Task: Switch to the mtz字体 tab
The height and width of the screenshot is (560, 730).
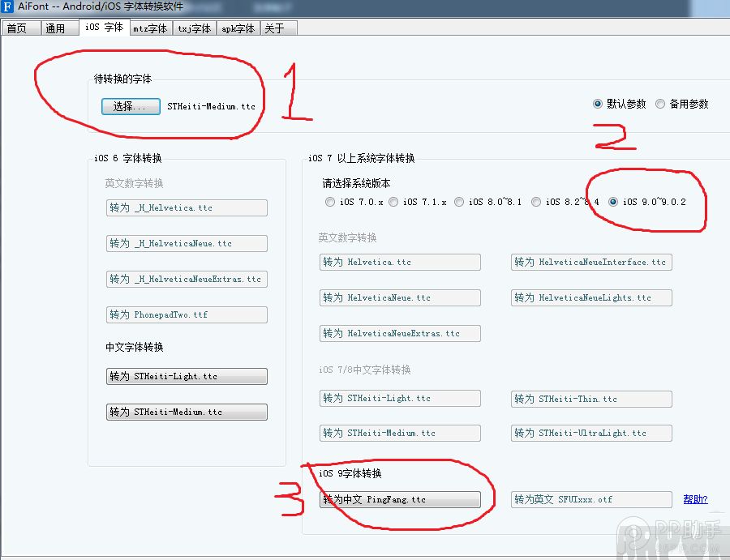Action: [150, 27]
